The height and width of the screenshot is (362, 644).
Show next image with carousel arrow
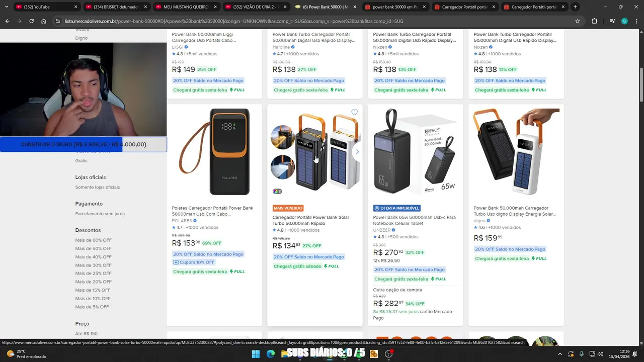click(357, 152)
